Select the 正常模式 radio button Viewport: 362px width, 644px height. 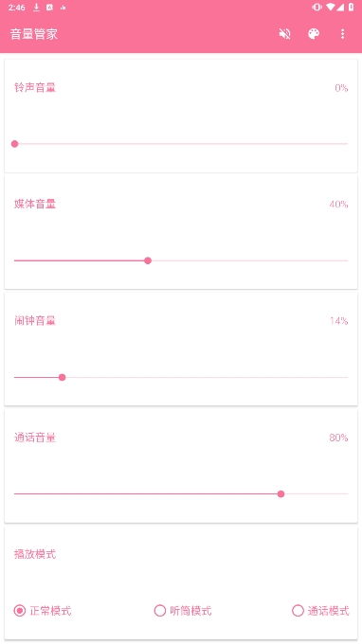click(x=19, y=611)
